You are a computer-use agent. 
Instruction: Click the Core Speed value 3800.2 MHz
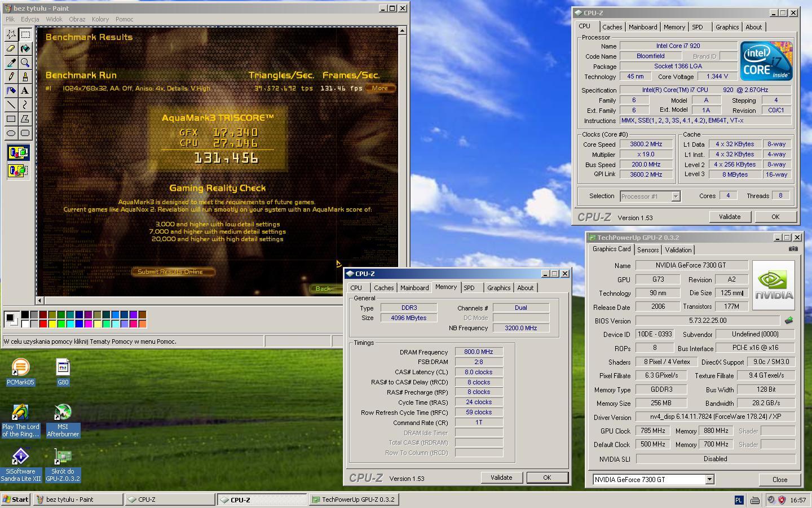click(646, 144)
